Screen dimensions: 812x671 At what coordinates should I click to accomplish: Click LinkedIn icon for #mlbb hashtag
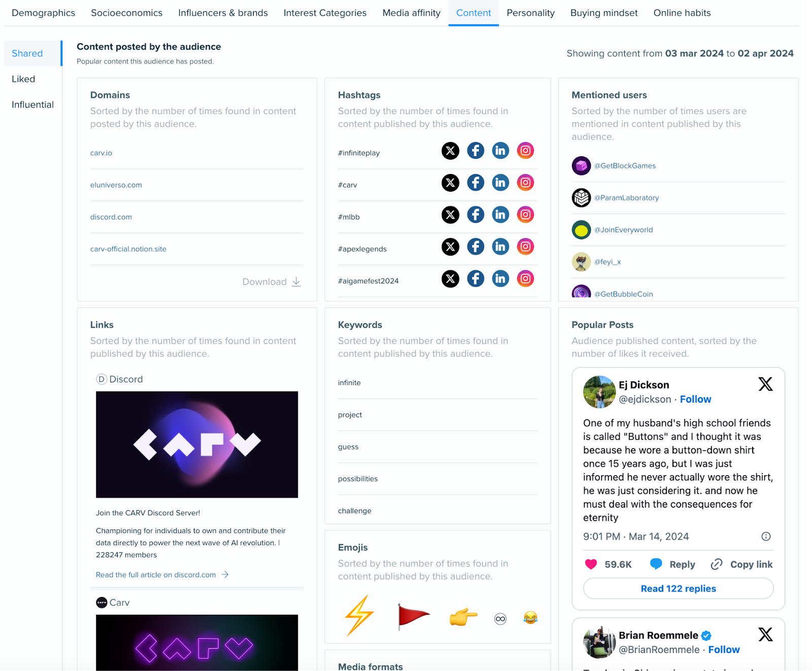pyautogui.click(x=500, y=215)
